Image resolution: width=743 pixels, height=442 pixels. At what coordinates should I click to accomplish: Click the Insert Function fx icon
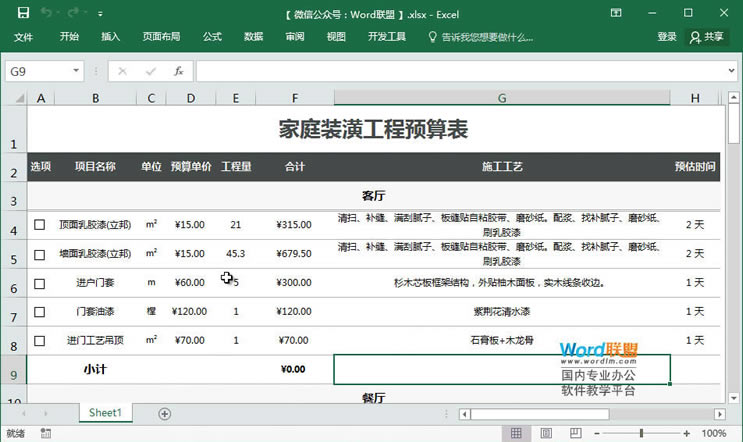pos(178,72)
